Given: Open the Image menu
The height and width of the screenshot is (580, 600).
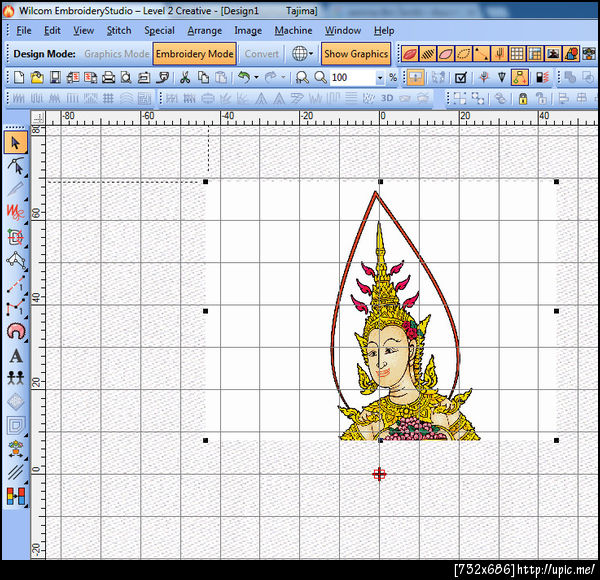Looking at the screenshot, I should tap(248, 30).
